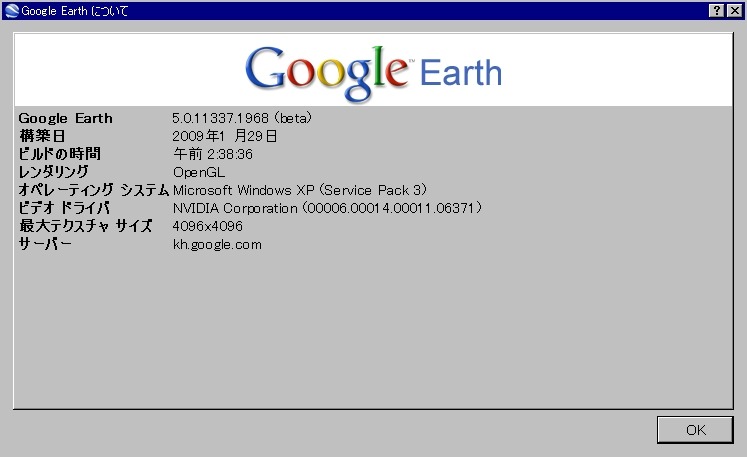The width and height of the screenshot is (747, 457).
Task: Click the OpenGL renderer value
Action: point(199,172)
